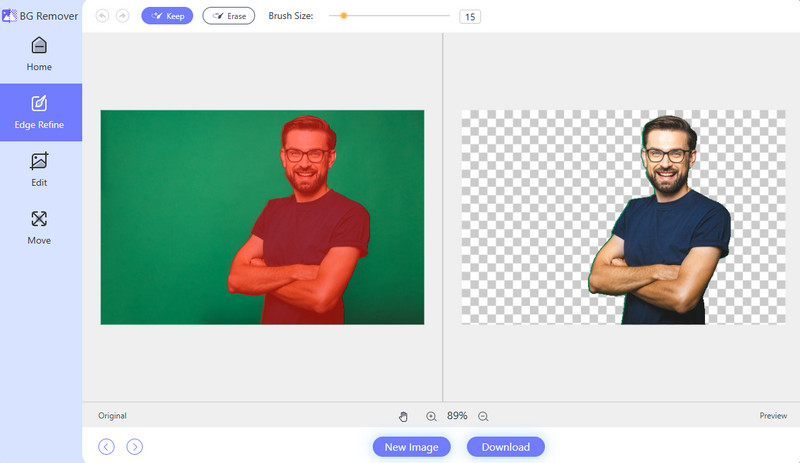This screenshot has height=463, width=800.
Task: Open the Edit tab in sidebar
Action: [x=39, y=169]
